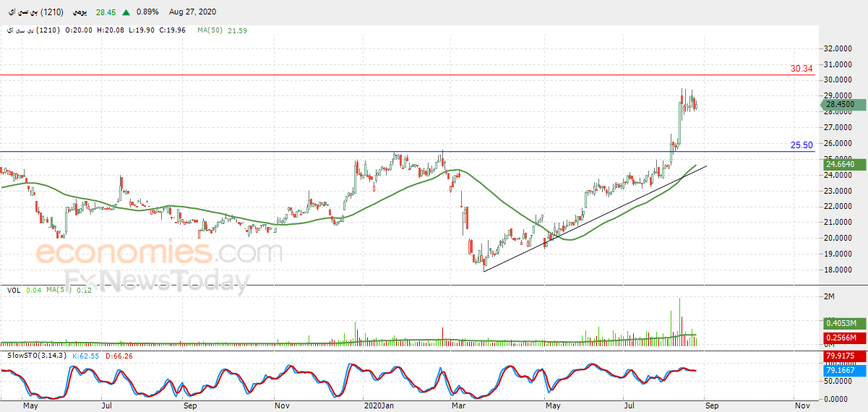This screenshot has height=412, width=868.
Task: Click the SlowSTO(3,14,3) indicator label
Action: point(36,356)
